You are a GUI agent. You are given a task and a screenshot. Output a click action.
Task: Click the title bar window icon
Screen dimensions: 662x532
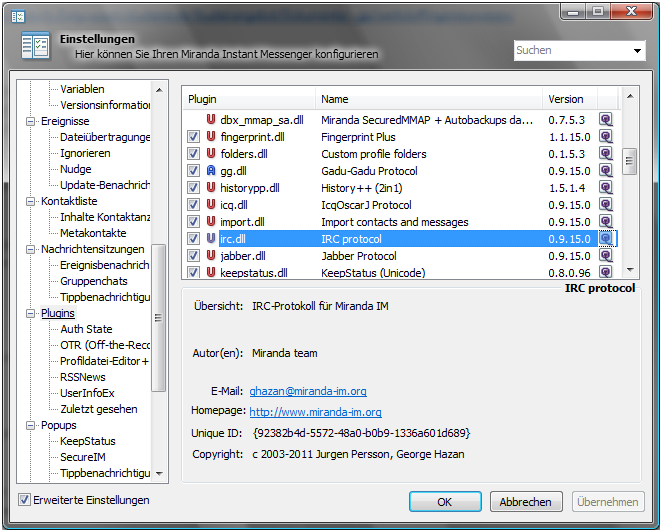tap(18, 17)
